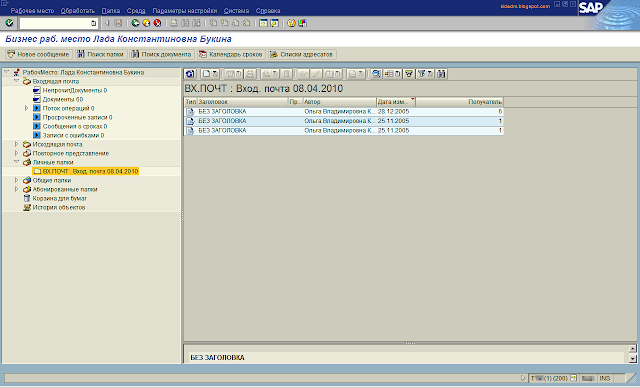Collapse the Входящая почта folder
Viewport: 640px width, 388px height.
(16, 81)
